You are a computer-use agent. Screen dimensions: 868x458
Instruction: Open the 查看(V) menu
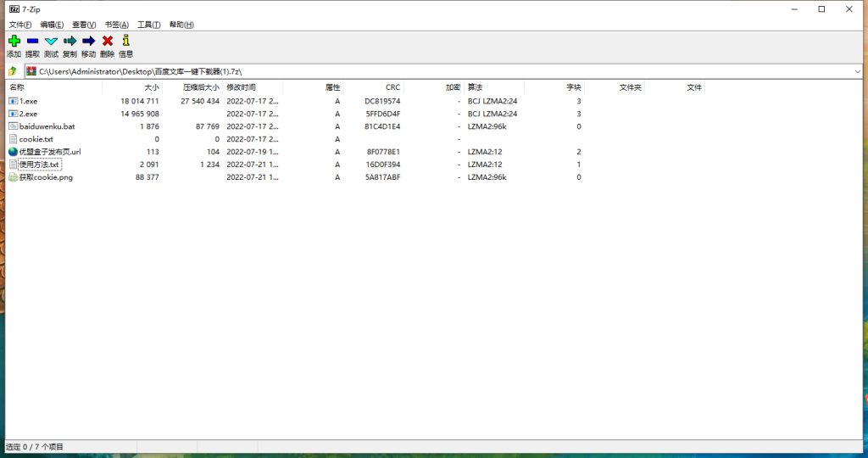click(x=84, y=25)
